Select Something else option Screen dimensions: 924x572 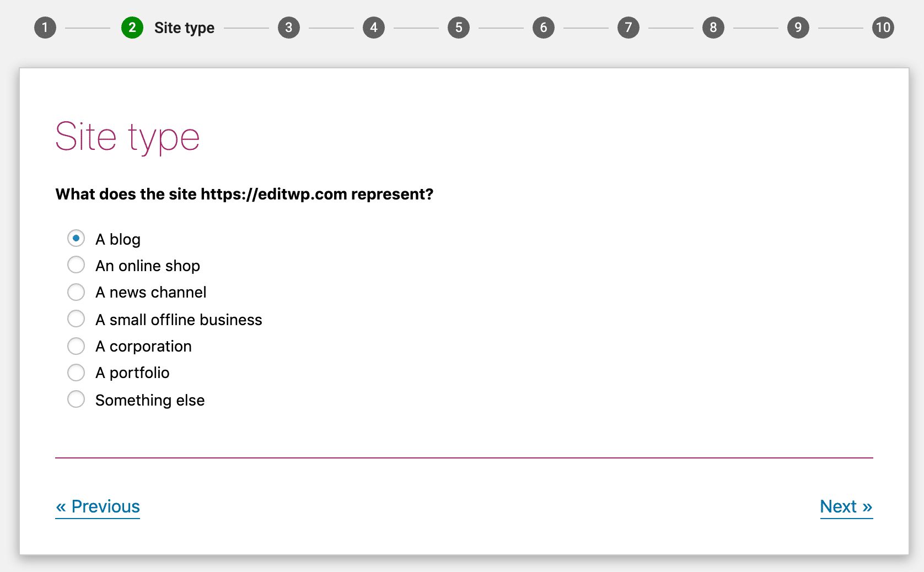point(76,398)
